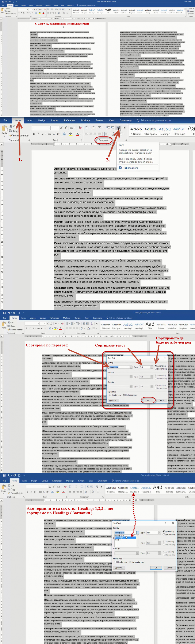Screen dimensions: 195x644
Task: Select No header row in Paragraphs Sort dialog
Action: (130, 395)
